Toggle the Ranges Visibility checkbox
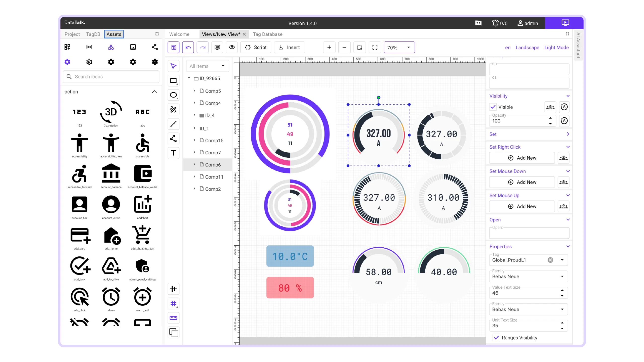 coord(496,338)
